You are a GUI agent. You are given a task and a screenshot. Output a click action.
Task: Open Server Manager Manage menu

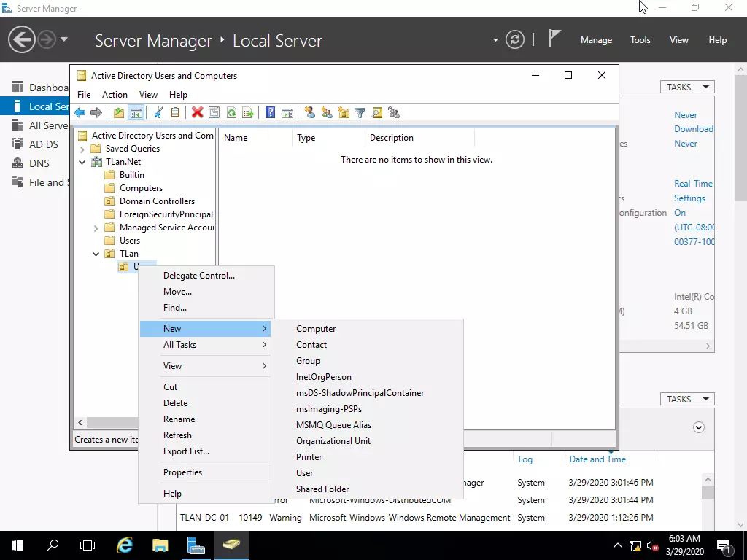pos(596,40)
